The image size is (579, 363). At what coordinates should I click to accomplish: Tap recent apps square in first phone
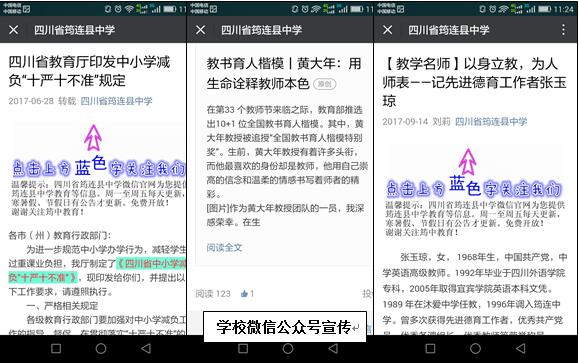tap(56, 348)
